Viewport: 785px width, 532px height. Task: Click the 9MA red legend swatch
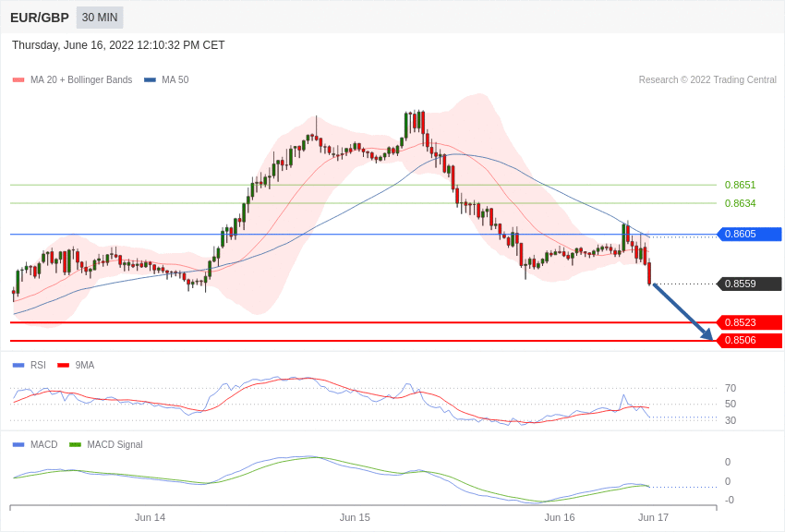pos(64,366)
